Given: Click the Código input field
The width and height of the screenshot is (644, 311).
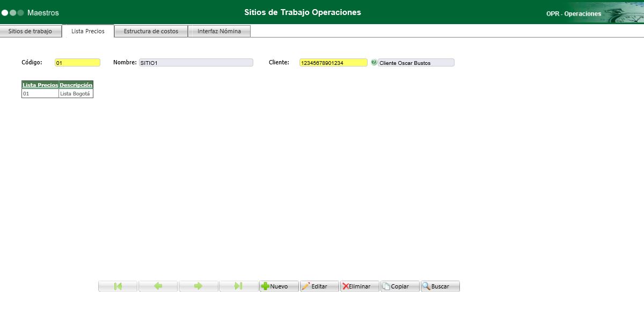Looking at the screenshot, I should (77, 63).
